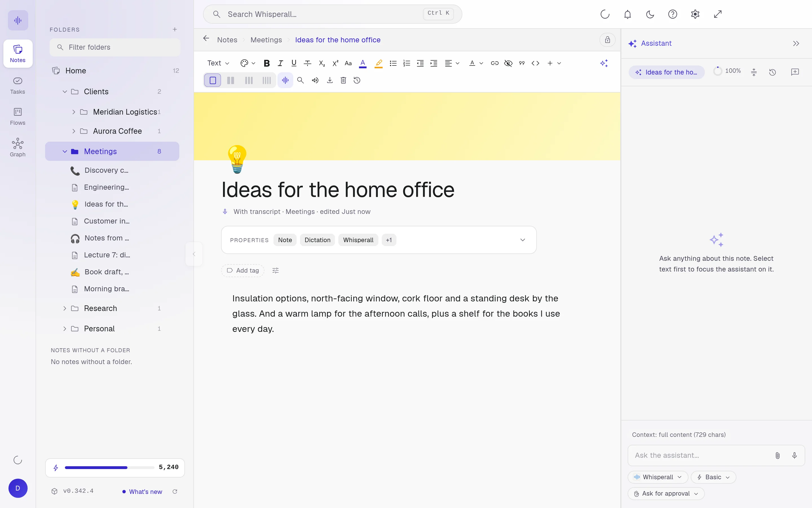Open the help menu
Viewport: 812px width, 508px height.
pos(672,14)
